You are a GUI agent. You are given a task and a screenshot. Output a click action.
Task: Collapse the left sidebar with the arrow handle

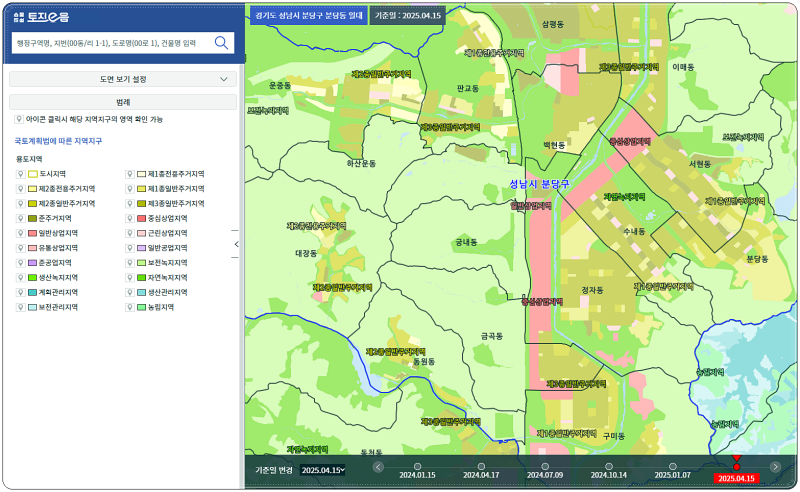click(x=236, y=244)
